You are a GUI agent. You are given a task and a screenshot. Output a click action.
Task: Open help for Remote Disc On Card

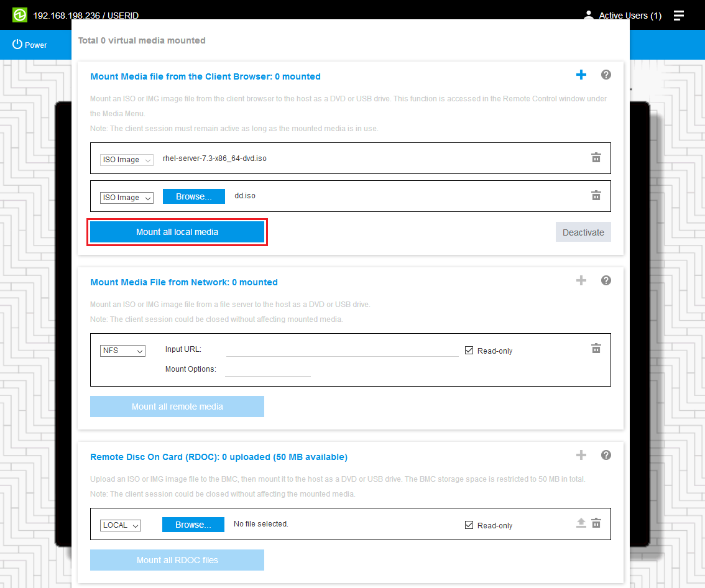(606, 456)
